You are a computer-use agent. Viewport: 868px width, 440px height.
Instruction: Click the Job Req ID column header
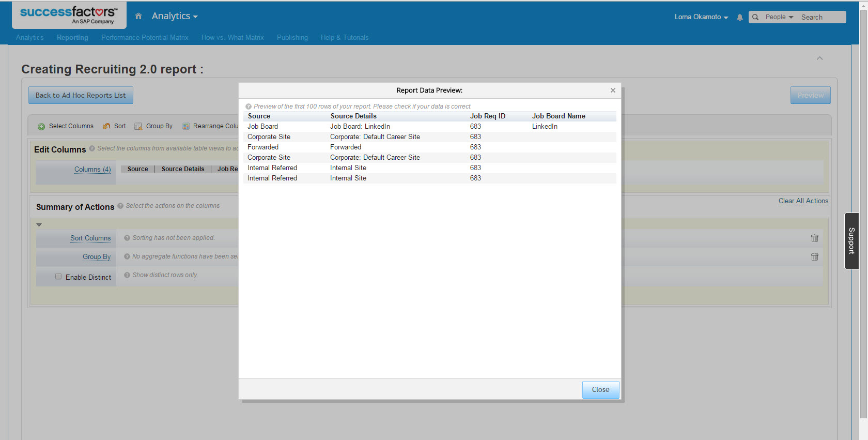[x=488, y=116]
